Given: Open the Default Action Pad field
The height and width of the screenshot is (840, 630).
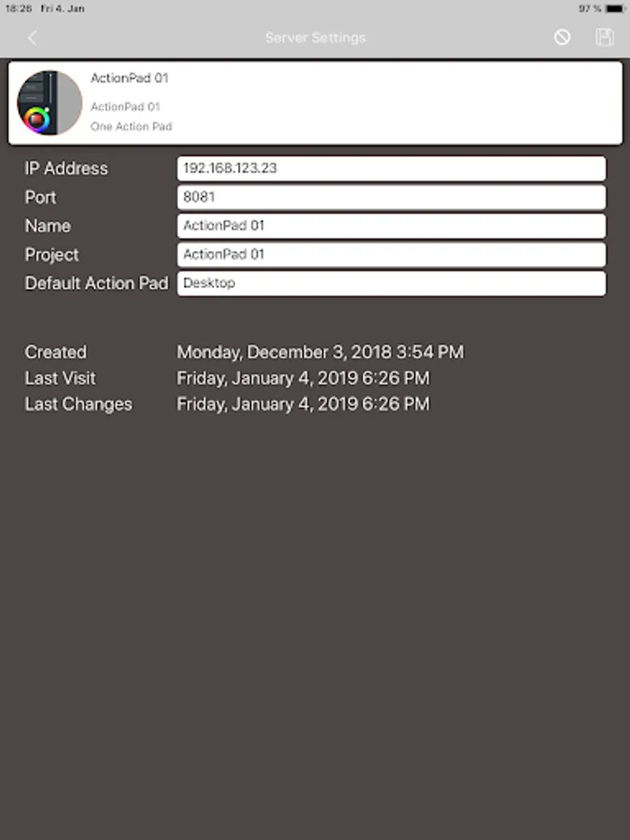Looking at the screenshot, I should point(391,283).
